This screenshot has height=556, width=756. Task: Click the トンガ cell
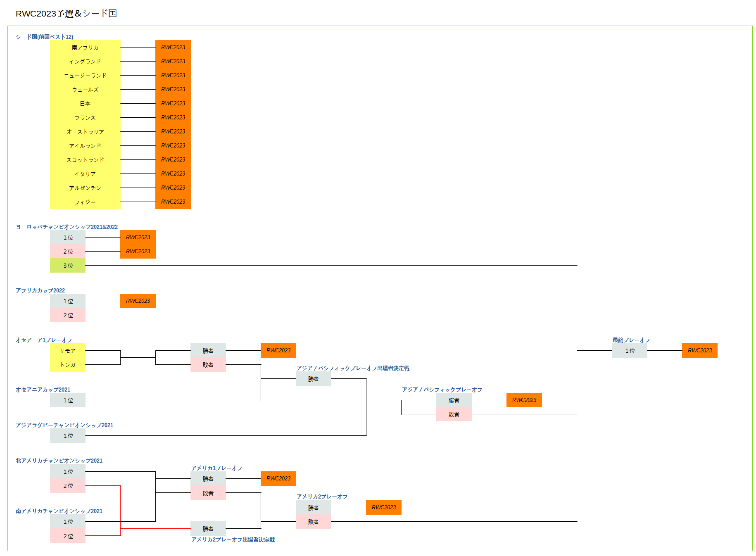(x=68, y=364)
